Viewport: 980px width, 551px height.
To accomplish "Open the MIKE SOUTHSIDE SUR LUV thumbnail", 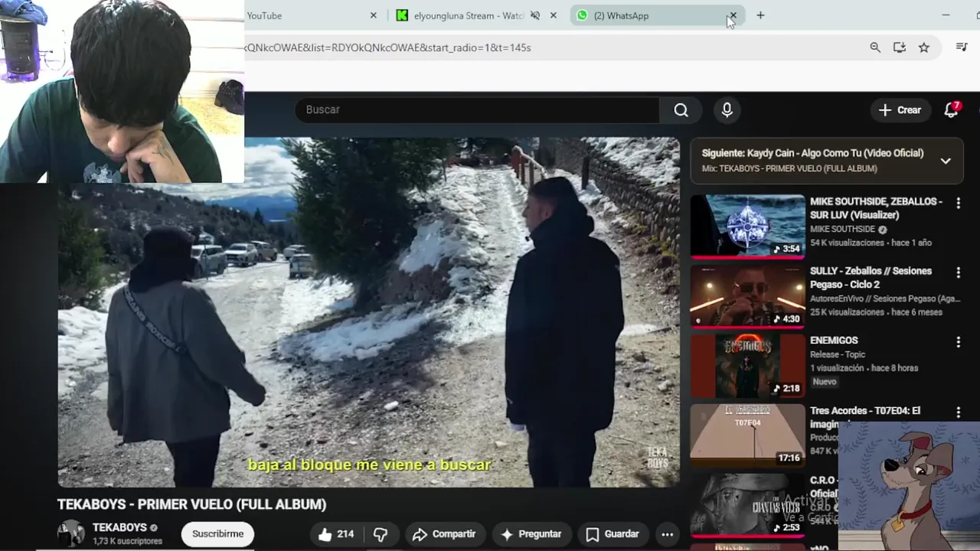I will pyautogui.click(x=747, y=227).
